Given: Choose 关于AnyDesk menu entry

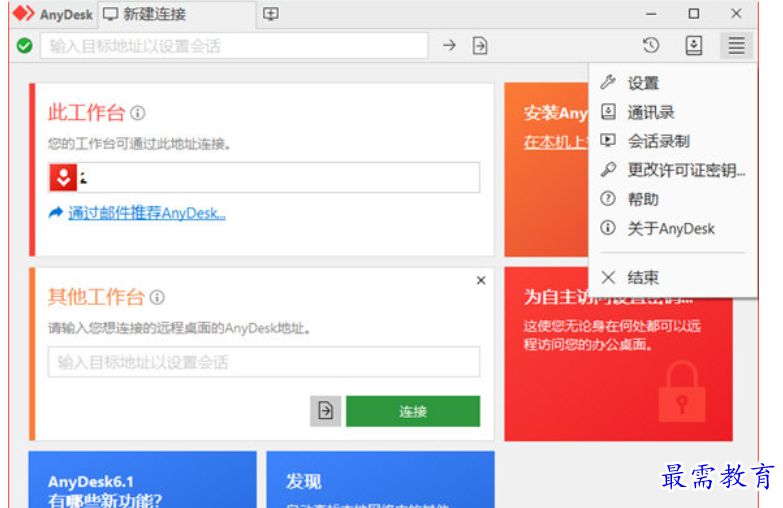Looking at the screenshot, I should 673,228.
